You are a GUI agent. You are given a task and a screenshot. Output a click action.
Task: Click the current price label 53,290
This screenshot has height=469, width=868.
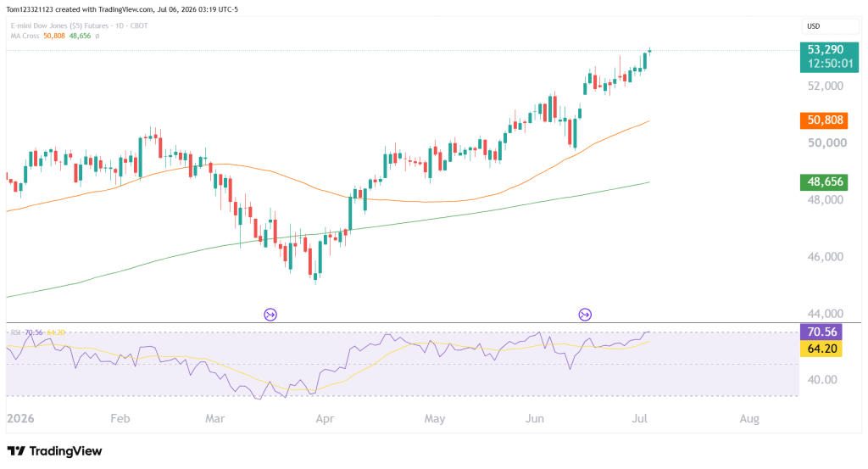tap(825, 50)
